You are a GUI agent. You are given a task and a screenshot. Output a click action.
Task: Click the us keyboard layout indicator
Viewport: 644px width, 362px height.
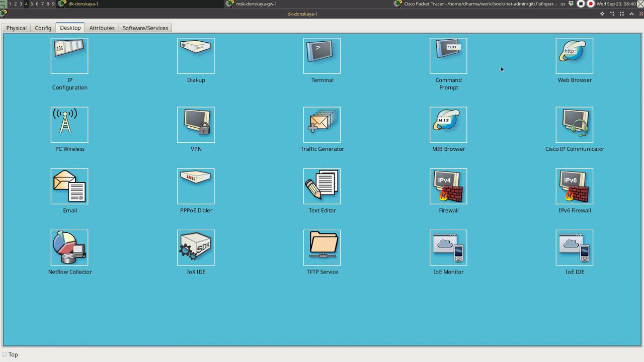pyautogui.click(x=562, y=4)
